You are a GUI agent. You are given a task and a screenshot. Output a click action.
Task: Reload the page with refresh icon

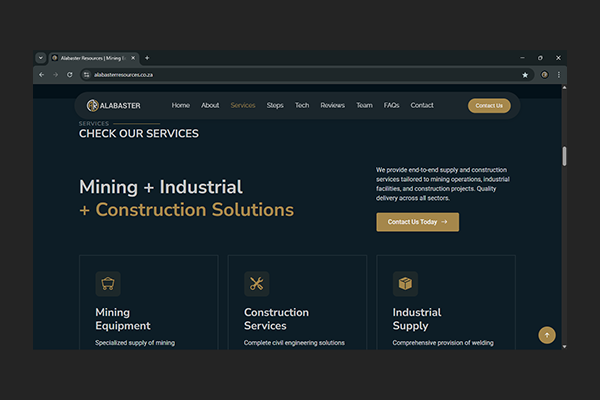(70, 75)
